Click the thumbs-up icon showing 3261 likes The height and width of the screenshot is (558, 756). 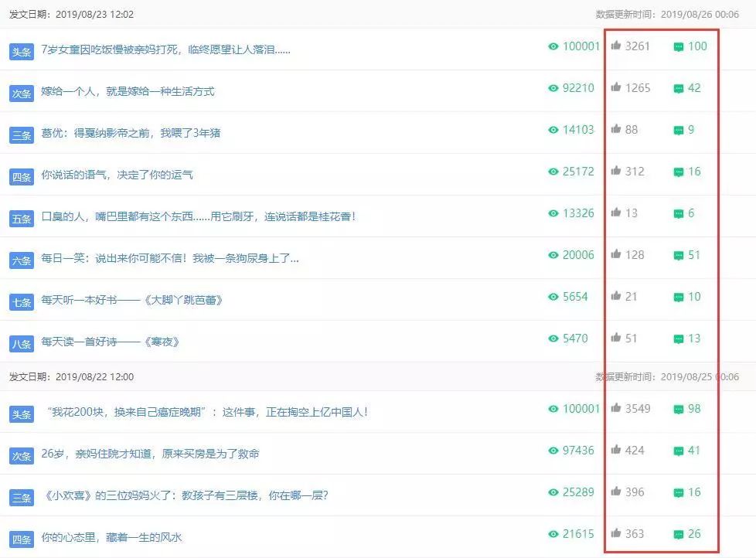(616, 46)
